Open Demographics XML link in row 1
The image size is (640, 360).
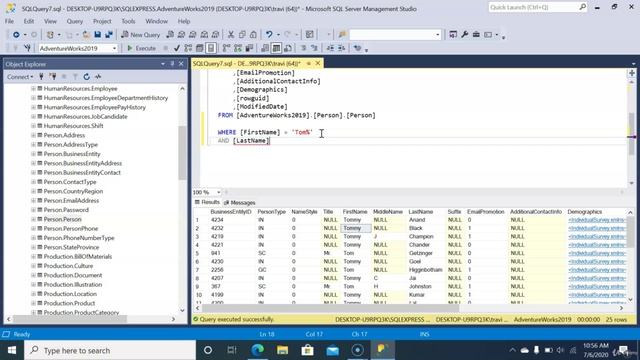(597, 220)
